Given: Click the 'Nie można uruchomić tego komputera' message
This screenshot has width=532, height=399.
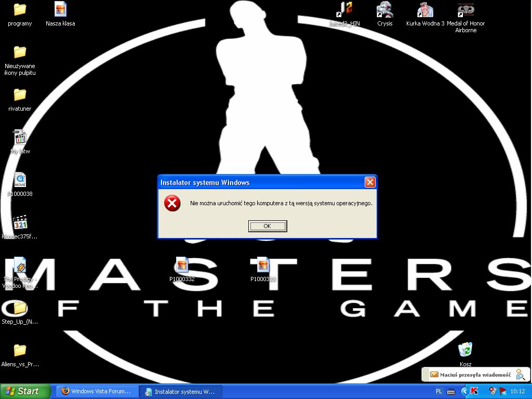Looking at the screenshot, I should click(281, 203).
